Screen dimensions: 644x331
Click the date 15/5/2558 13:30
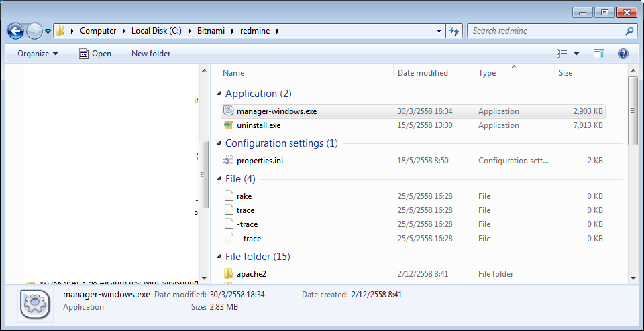425,125
